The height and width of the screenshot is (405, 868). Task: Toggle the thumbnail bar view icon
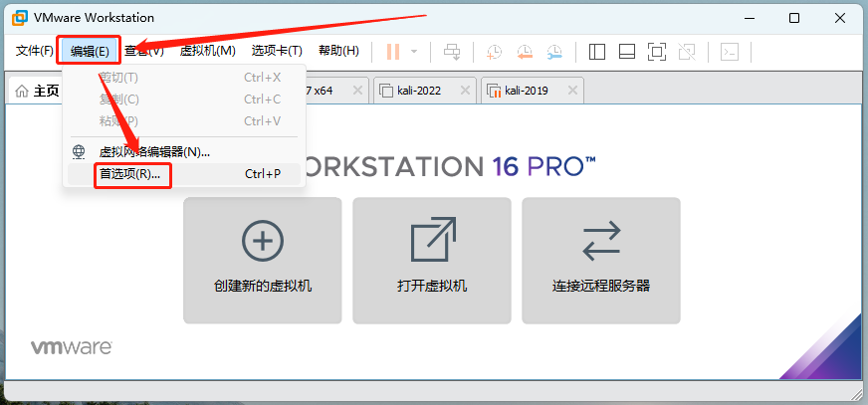point(627,52)
